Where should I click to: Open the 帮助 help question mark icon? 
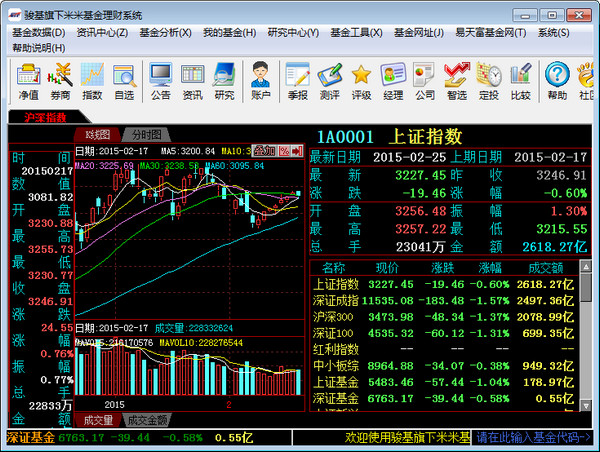(x=557, y=82)
